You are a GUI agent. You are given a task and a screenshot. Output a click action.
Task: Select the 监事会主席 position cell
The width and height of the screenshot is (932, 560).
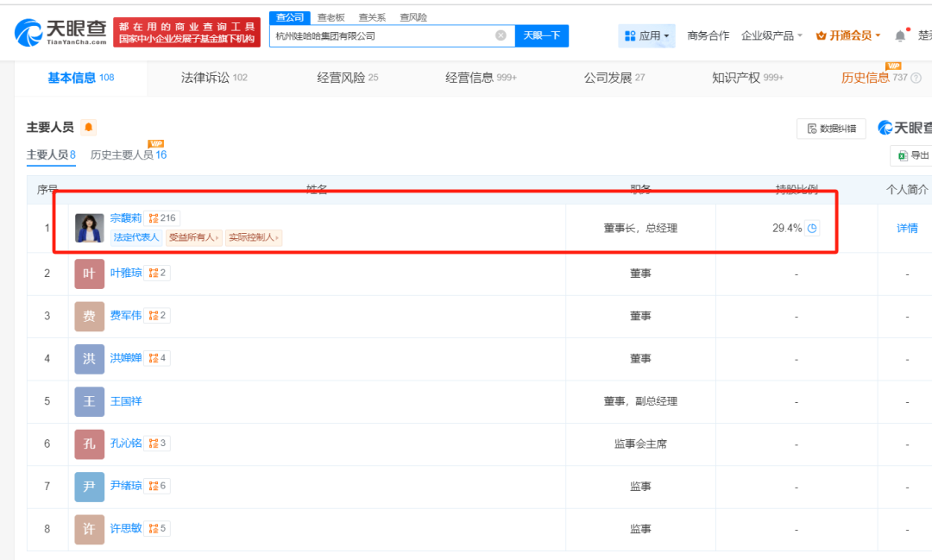tap(640, 444)
